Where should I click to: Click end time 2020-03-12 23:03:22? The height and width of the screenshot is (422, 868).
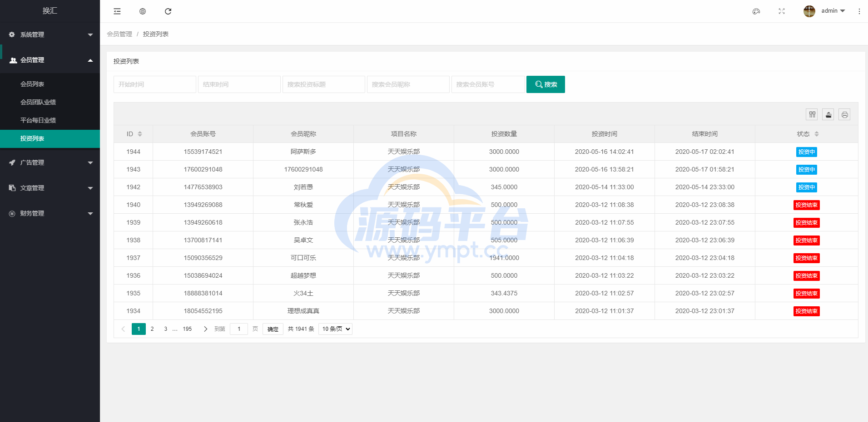[705, 275]
